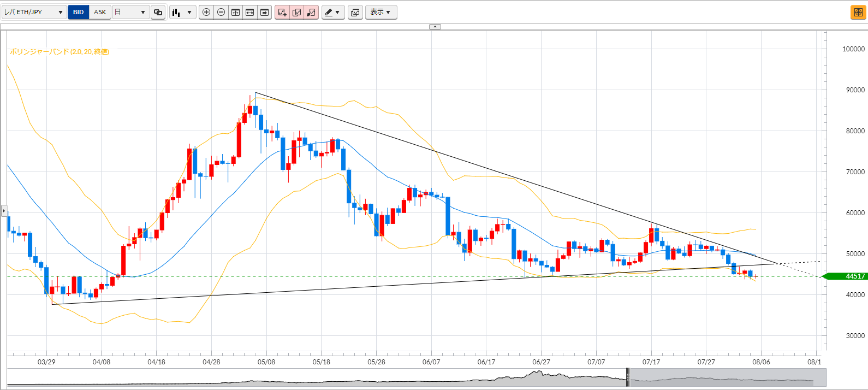
Task: Open the ETH/JPY symbol dropdown
Action: coord(34,12)
